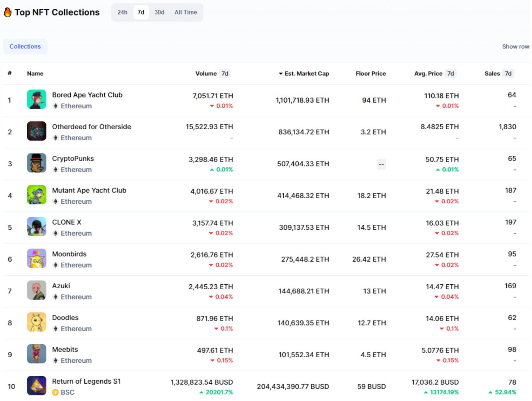Image resolution: width=532 pixels, height=401 pixels.
Task: Click the Ethereum label under CLONE X
Action: click(76, 233)
